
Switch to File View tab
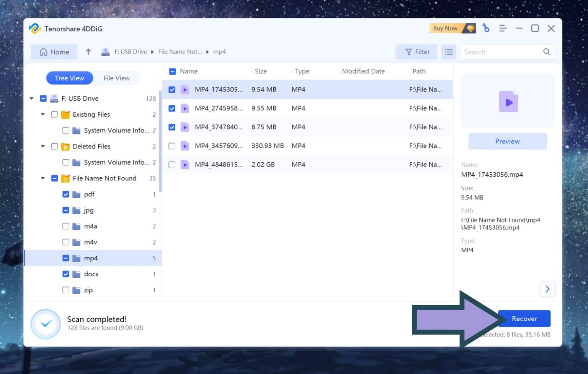[116, 78]
